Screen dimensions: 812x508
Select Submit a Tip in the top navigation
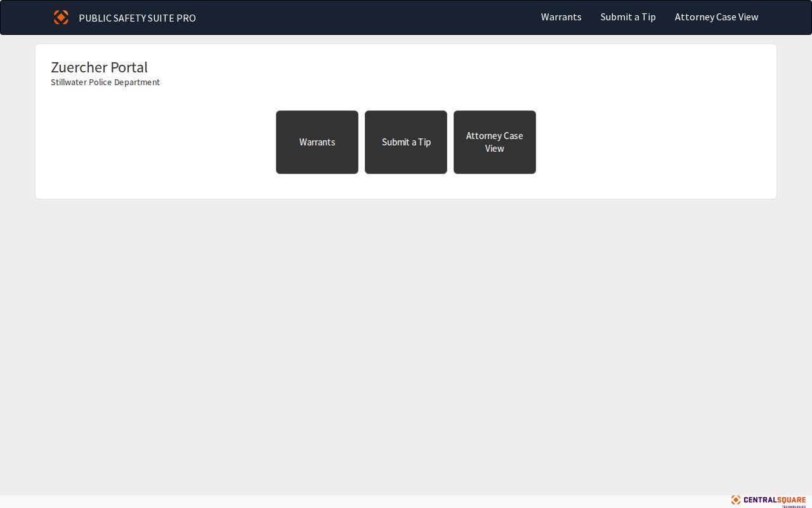pyautogui.click(x=628, y=17)
